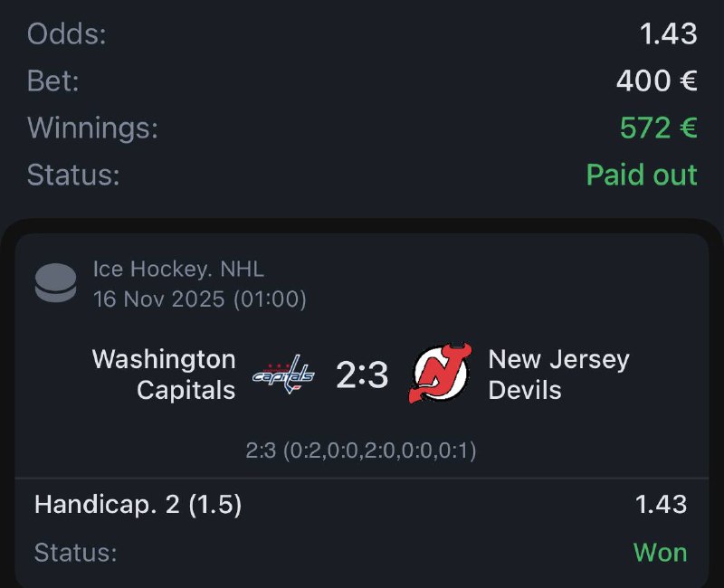724x588 pixels.
Task: Click the green Paid out status
Action: click(x=642, y=175)
